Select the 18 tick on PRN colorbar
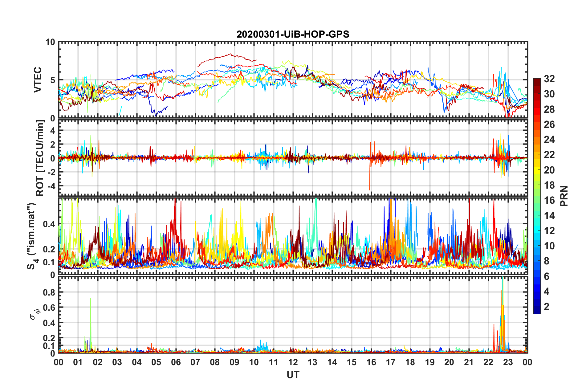This screenshot has height=392, width=586. coord(549,185)
